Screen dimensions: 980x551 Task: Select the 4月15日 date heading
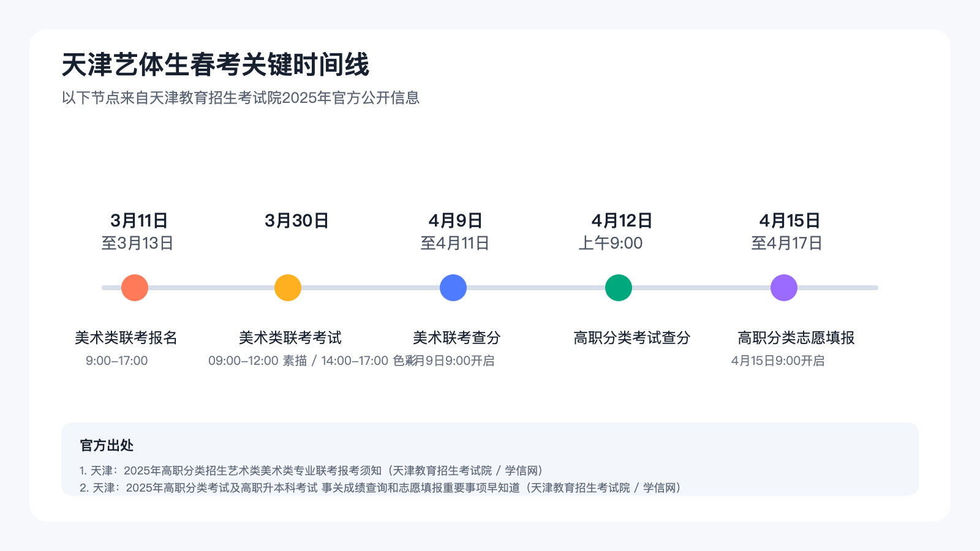(790, 220)
